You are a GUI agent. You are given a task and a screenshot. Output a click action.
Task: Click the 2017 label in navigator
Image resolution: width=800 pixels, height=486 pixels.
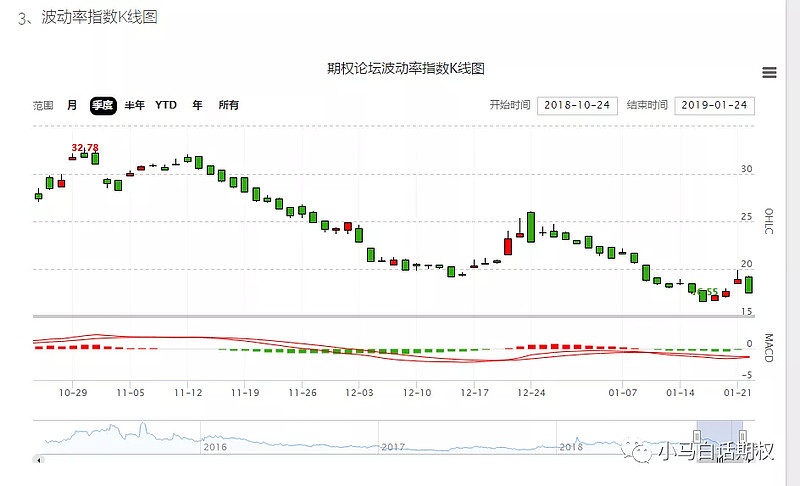click(x=393, y=447)
